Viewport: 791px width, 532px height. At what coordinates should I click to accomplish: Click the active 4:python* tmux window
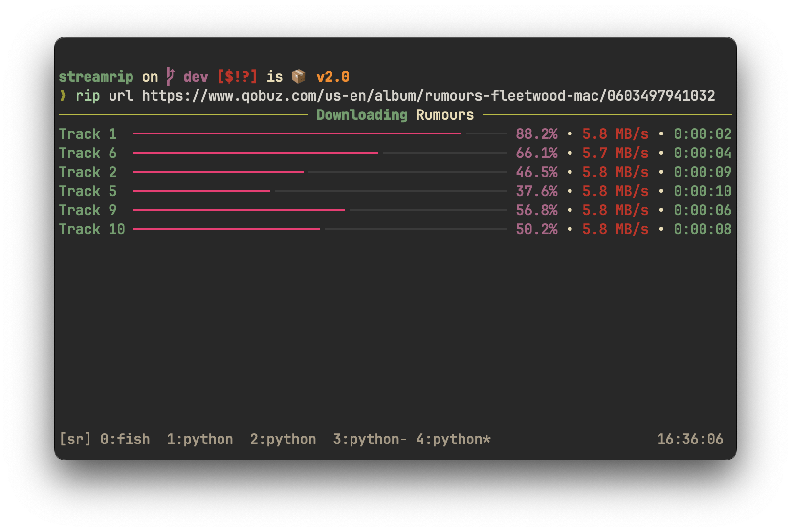coord(453,439)
